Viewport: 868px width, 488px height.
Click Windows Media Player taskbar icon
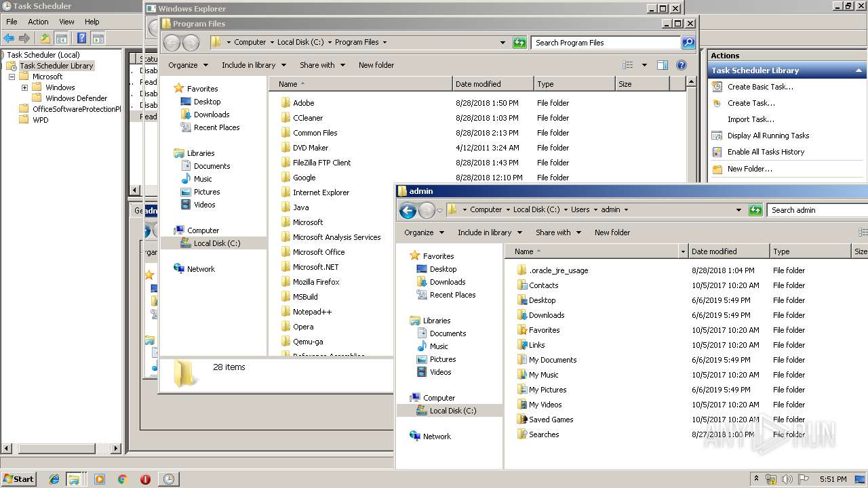[x=99, y=479]
